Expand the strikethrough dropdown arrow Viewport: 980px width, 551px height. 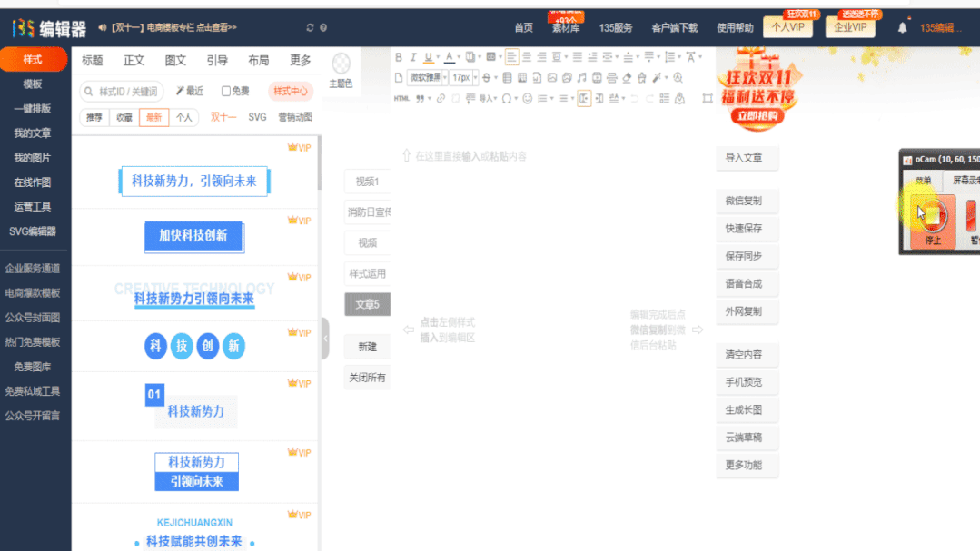pos(496,78)
